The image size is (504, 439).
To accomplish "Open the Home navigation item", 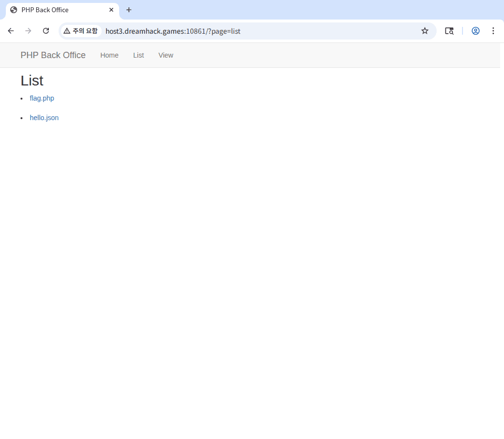I will click(x=109, y=55).
